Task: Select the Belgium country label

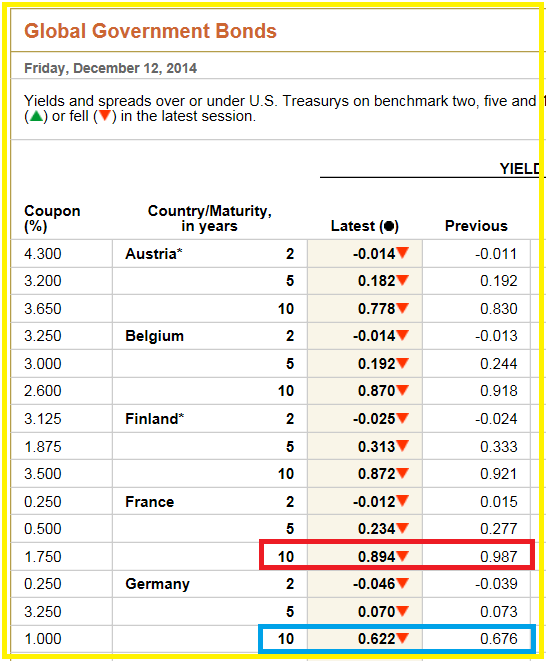Action: coord(154,336)
